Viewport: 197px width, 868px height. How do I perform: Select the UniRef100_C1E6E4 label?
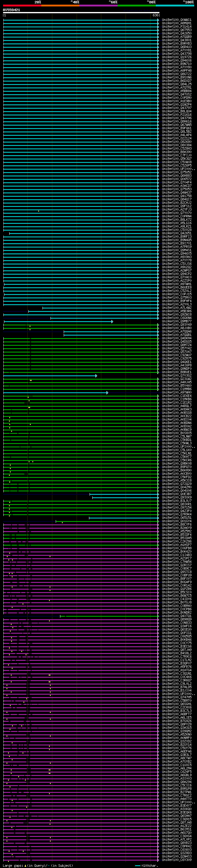(177, 396)
